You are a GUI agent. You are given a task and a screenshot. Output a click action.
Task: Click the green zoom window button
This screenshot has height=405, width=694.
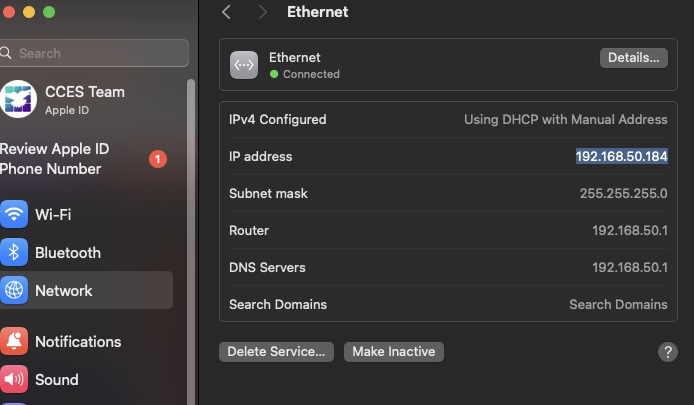click(49, 12)
